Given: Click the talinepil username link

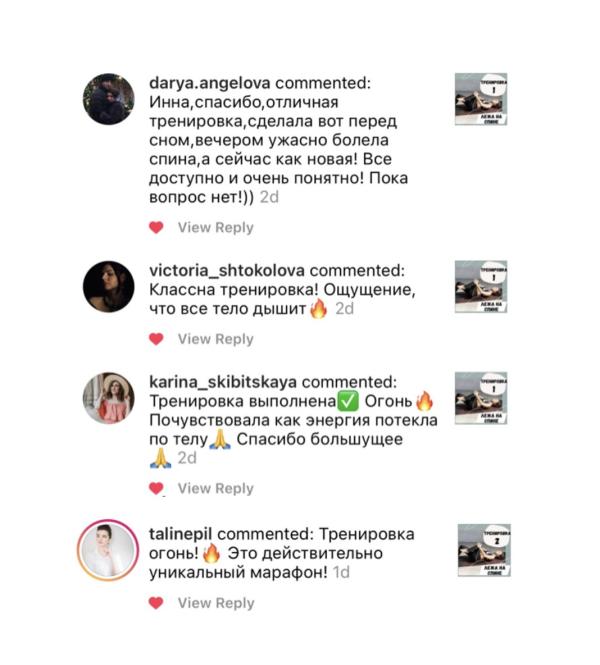Looking at the screenshot, I should 181,534.
